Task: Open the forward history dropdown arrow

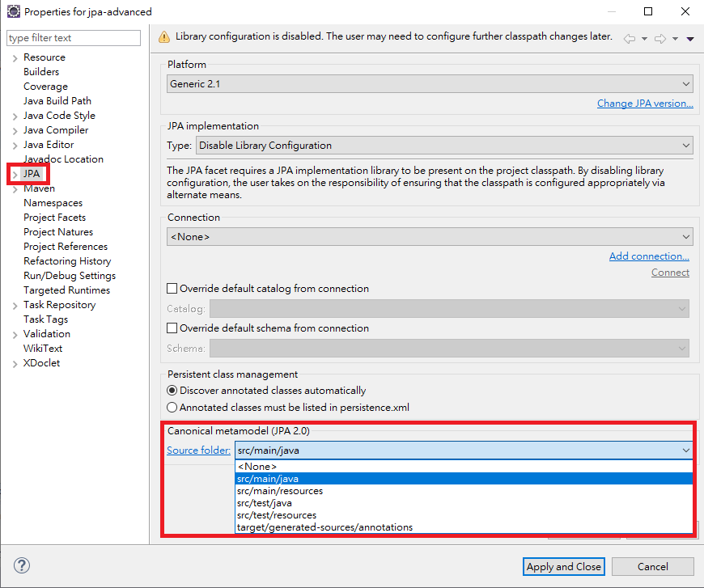Action: (675, 39)
